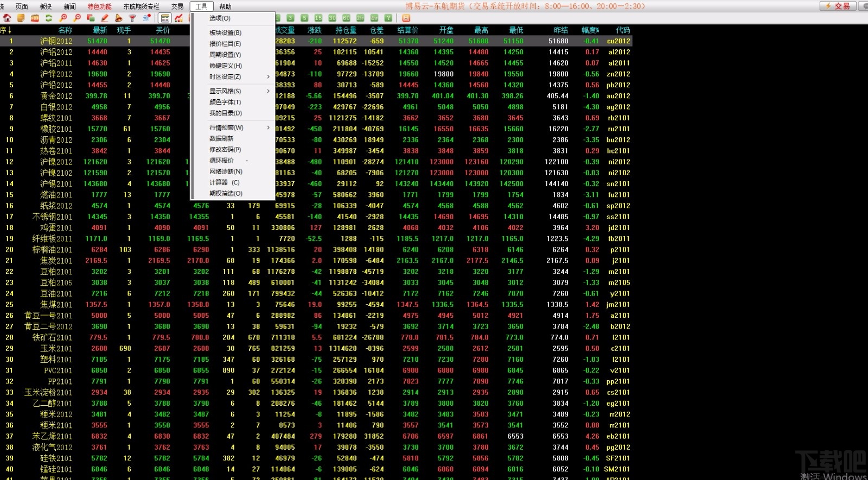Choose 期权筛选(O) menu entry
This screenshot has height=480, width=868.
click(233, 193)
